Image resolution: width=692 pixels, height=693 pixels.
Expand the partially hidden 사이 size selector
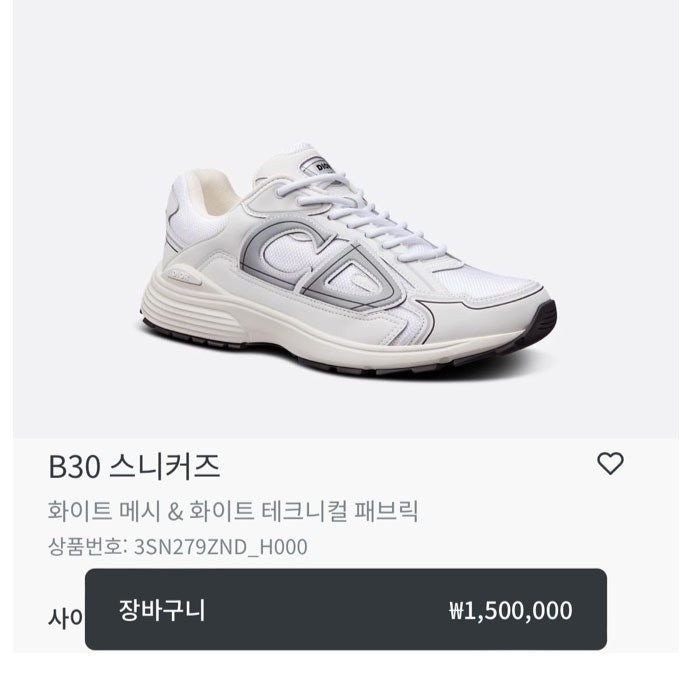pos(64,617)
